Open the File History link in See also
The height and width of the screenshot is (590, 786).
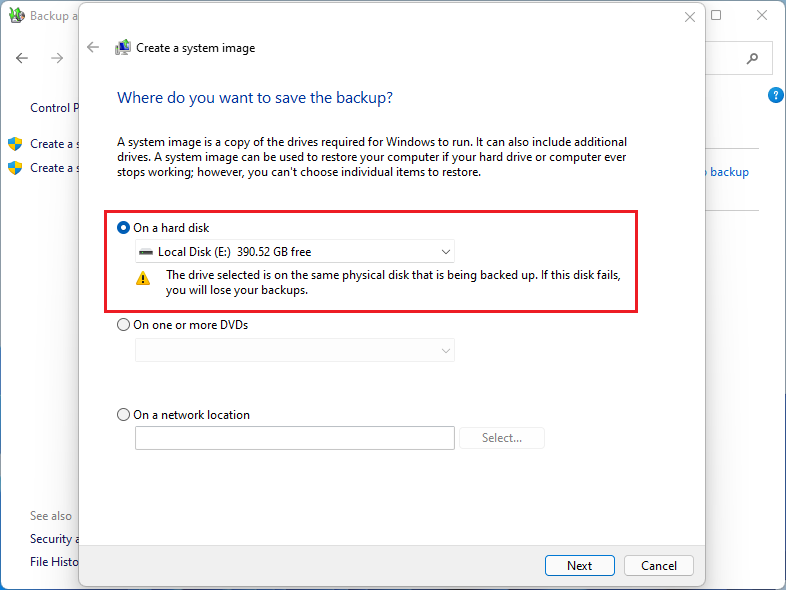54,562
